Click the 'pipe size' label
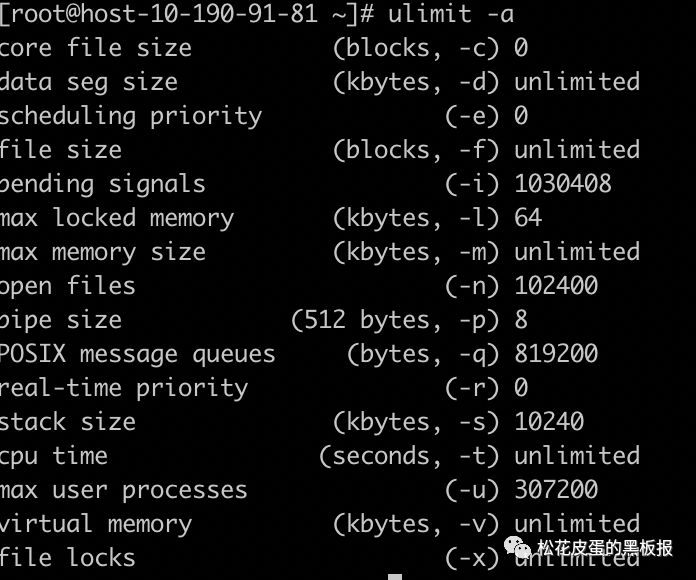The width and height of the screenshot is (696, 580). click(x=60, y=320)
